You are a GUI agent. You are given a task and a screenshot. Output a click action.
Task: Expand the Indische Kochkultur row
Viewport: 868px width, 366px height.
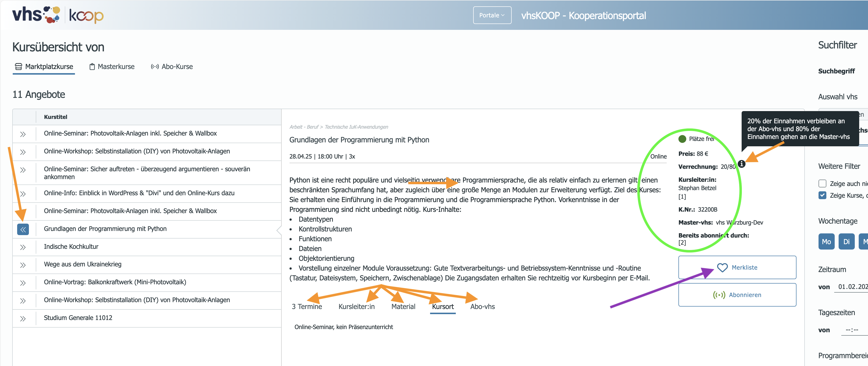pos(23,248)
